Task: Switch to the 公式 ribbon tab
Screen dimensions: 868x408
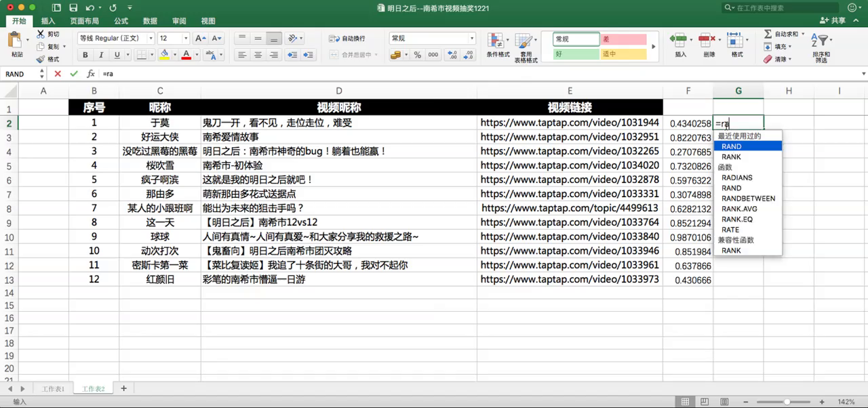Action: 121,21
